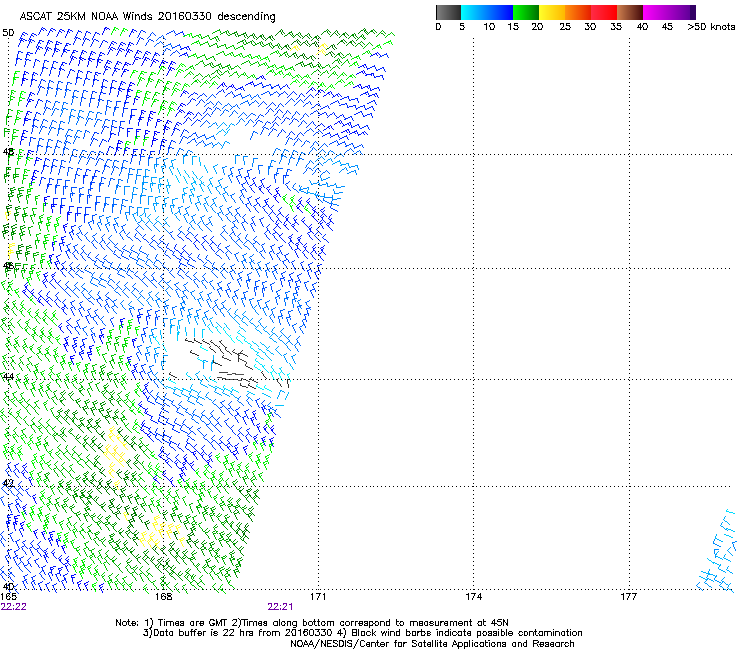The height and width of the screenshot is (650, 740).
Task: Click the yellow 20-25 knots color swatch
Action: pos(552,12)
